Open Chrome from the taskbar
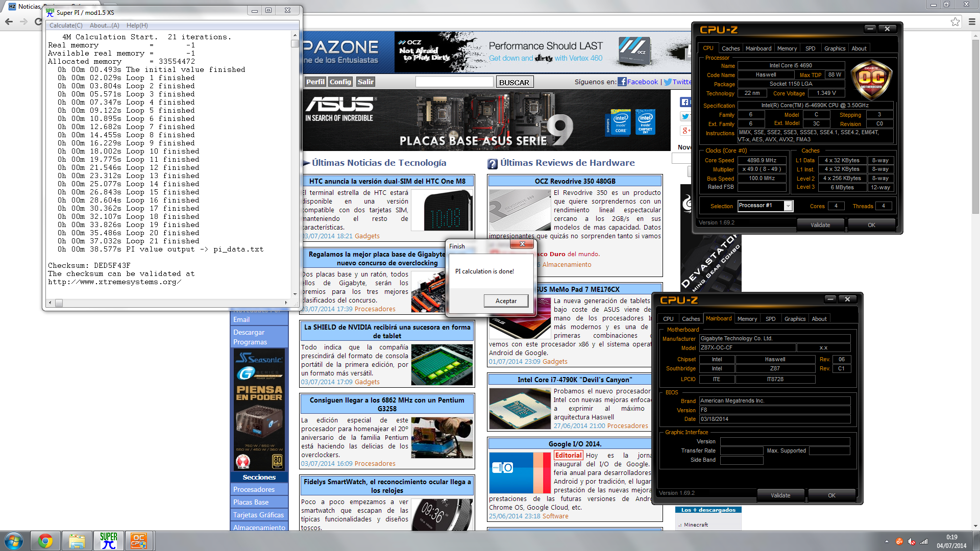 (45, 541)
